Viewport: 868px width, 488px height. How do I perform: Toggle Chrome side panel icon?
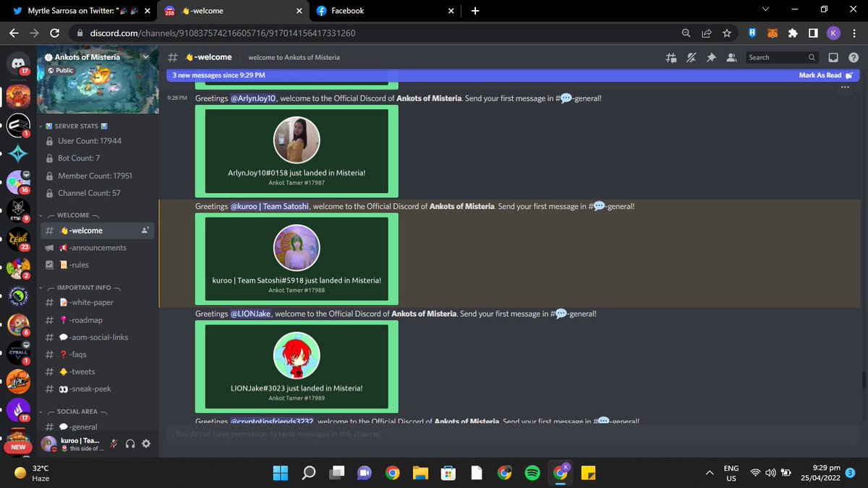point(814,33)
